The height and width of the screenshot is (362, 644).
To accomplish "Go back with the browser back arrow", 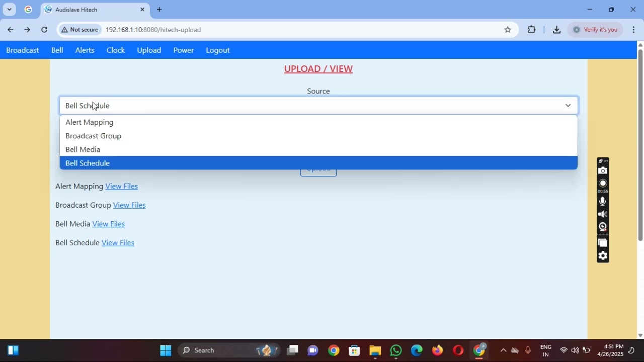I will [x=11, y=30].
